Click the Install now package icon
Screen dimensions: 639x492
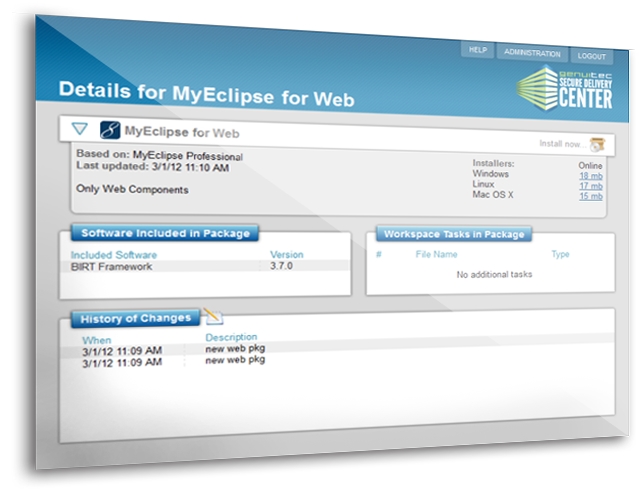coord(597,144)
